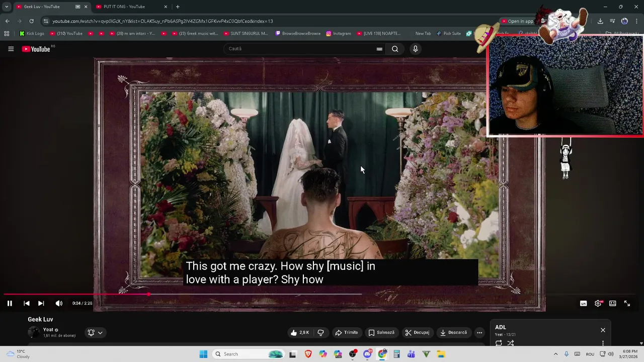This screenshot has width=644, height=362.
Task: Click 'Open in app' button in address bar
Action: pyautogui.click(x=517, y=21)
